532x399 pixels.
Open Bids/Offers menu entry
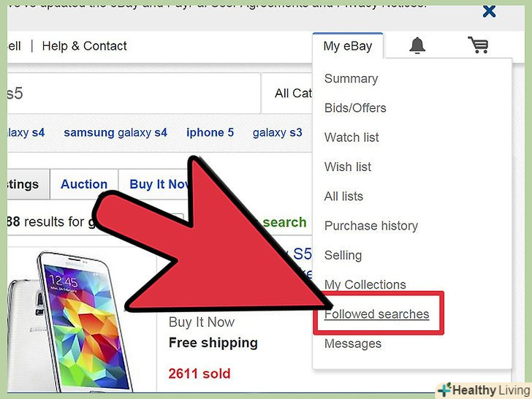pos(355,108)
